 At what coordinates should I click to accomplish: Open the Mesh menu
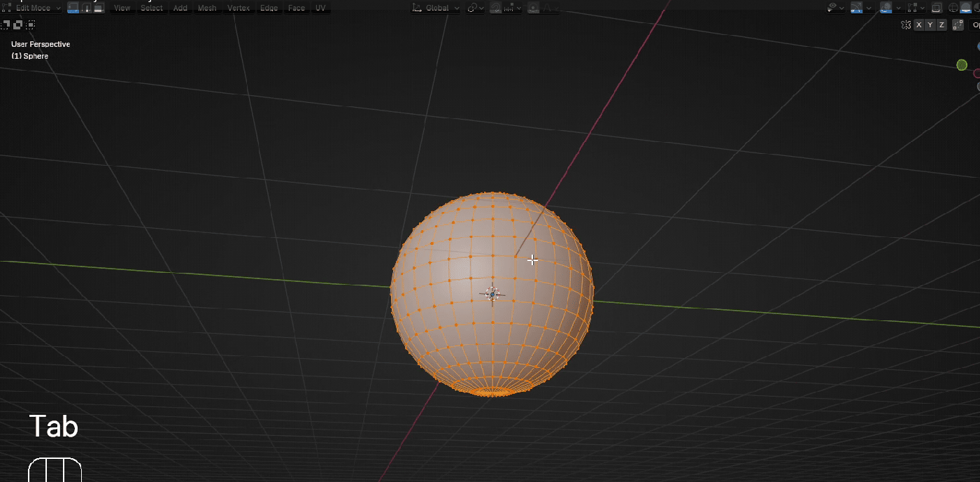click(x=207, y=8)
